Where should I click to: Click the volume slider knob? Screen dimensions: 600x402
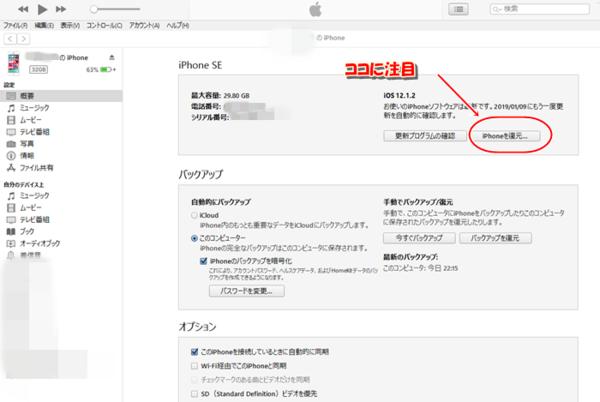click(x=94, y=9)
